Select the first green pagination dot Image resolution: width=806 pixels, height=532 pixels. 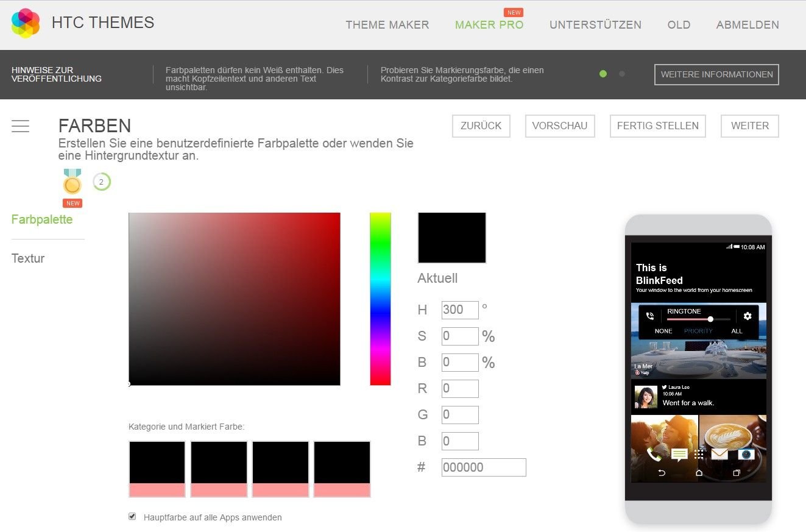coord(603,74)
